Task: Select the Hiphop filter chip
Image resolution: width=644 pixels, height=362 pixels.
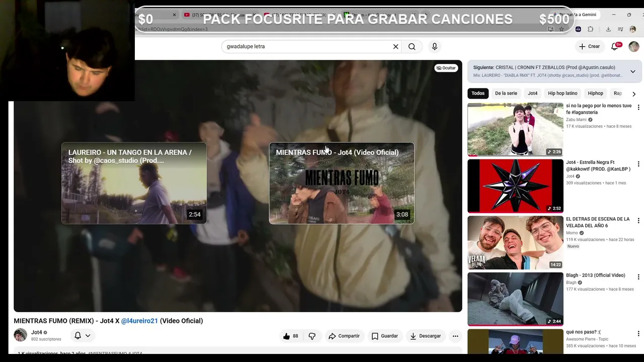Action: (596, 94)
